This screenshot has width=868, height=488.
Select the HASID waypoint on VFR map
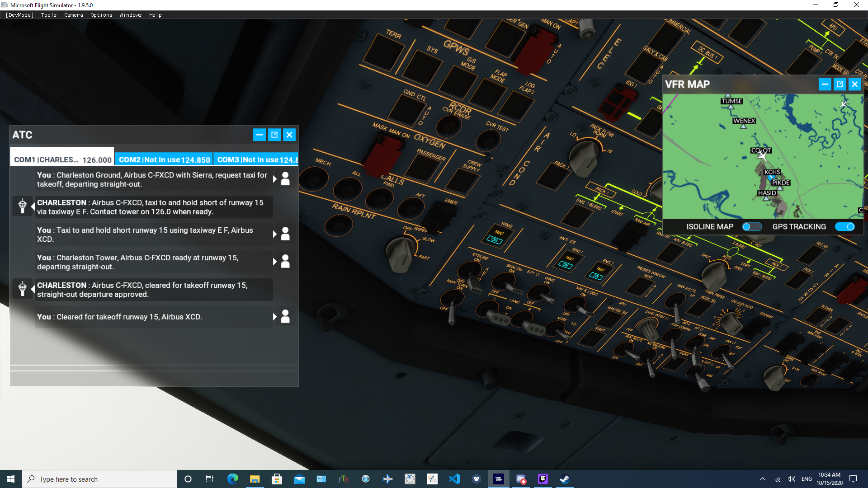tap(767, 193)
